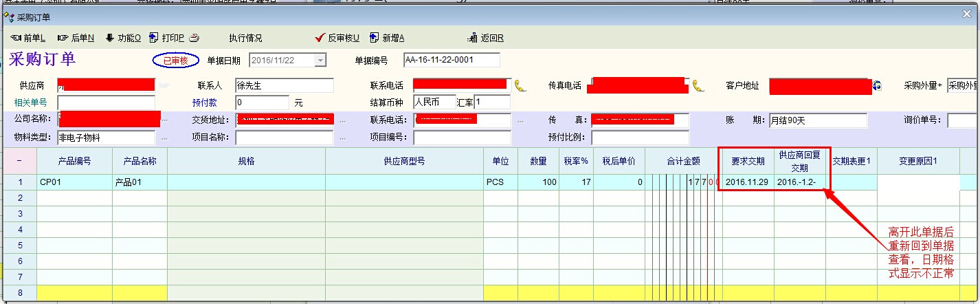Open lookup ellipsis beside 交货地址 field
This screenshot has width=980, height=304.
342,120
